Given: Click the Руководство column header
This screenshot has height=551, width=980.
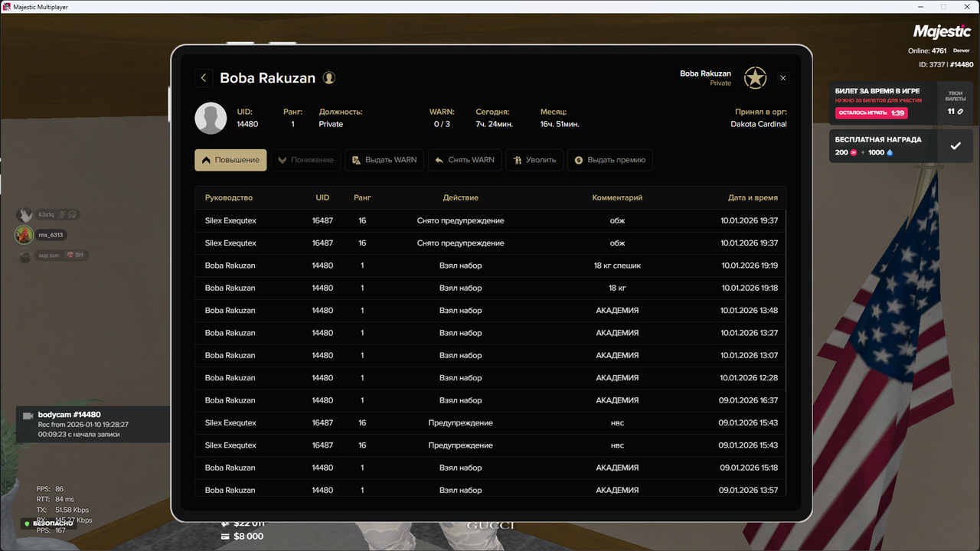Looking at the screenshot, I should [x=229, y=197].
